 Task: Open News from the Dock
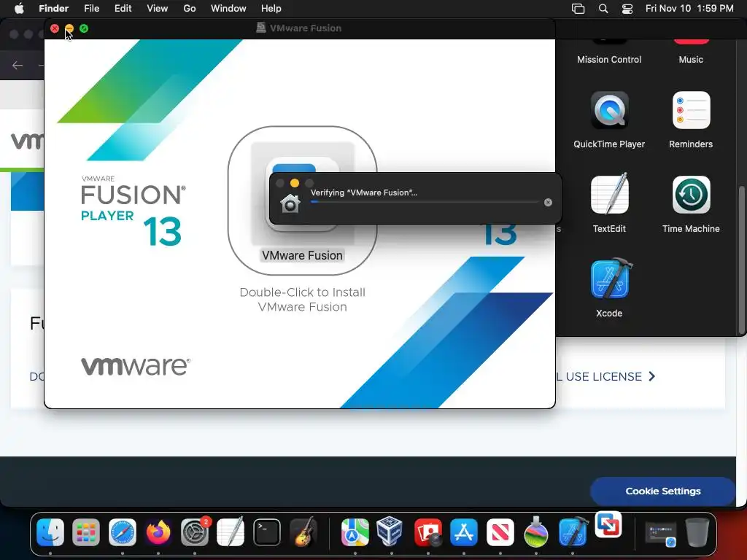pos(500,532)
